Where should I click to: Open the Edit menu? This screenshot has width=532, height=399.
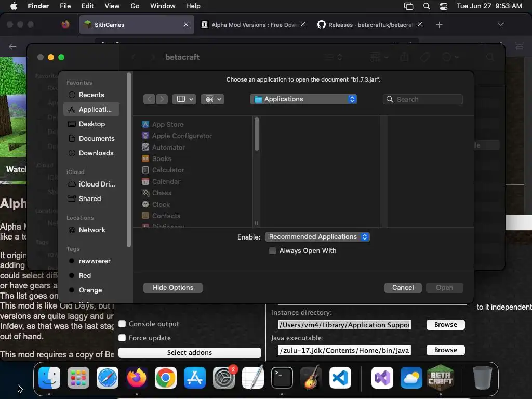87,6
